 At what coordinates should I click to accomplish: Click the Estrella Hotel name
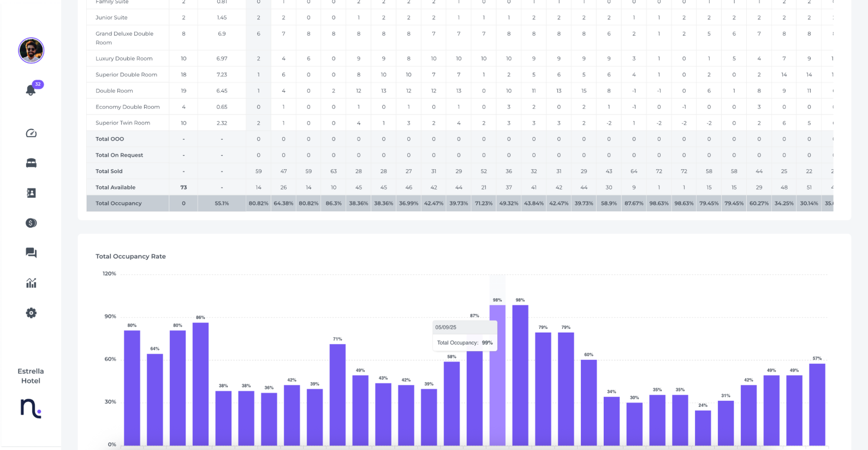31,376
